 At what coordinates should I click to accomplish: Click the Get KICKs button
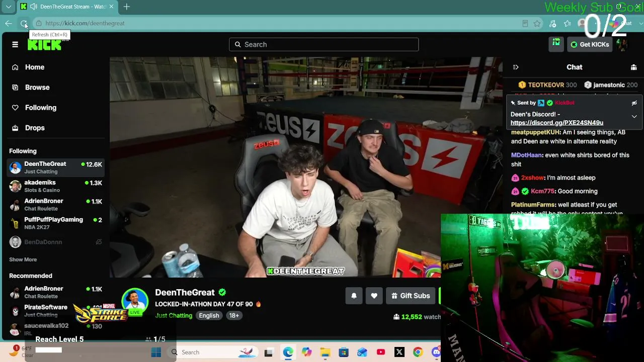tap(590, 45)
